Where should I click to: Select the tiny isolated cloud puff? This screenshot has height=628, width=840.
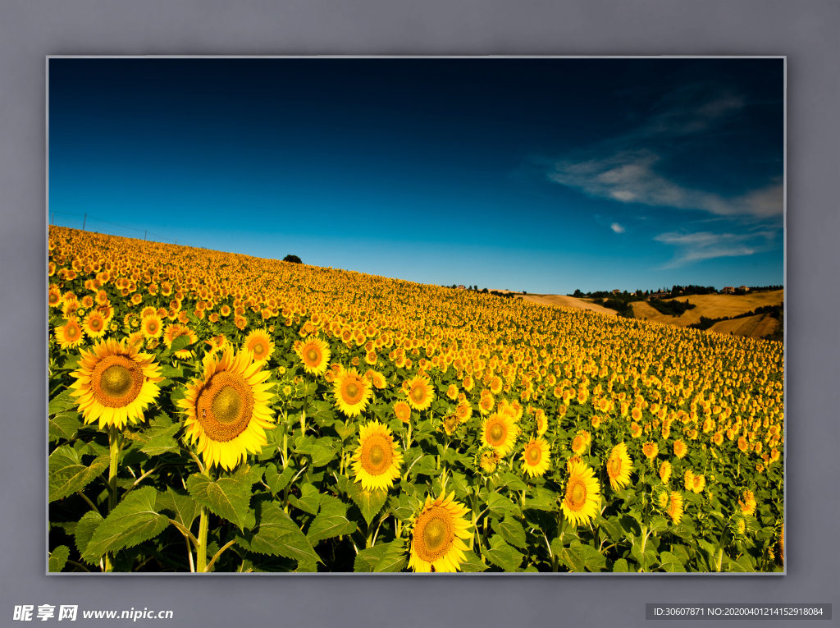click(617, 227)
